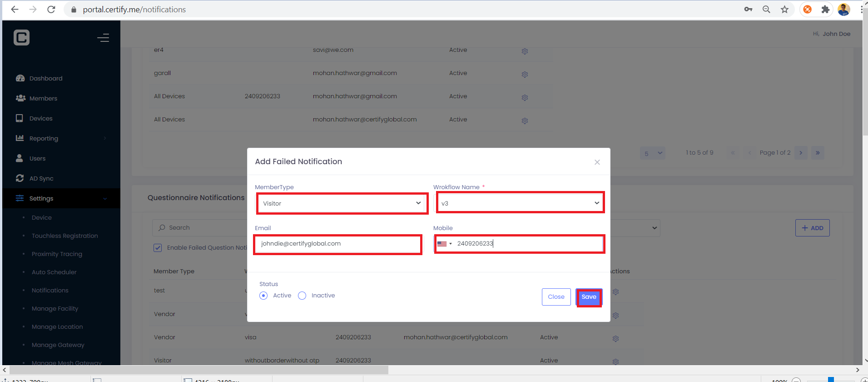The width and height of the screenshot is (868, 382).
Task: Open Manage Facility settings
Action: click(55, 309)
